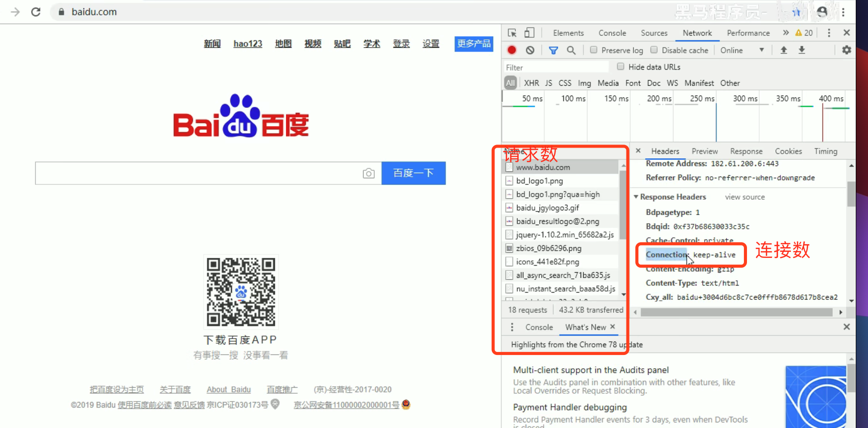The image size is (868, 428).
Task: Switch to the Sources tab
Action: pyautogui.click(x=654, y=33)
